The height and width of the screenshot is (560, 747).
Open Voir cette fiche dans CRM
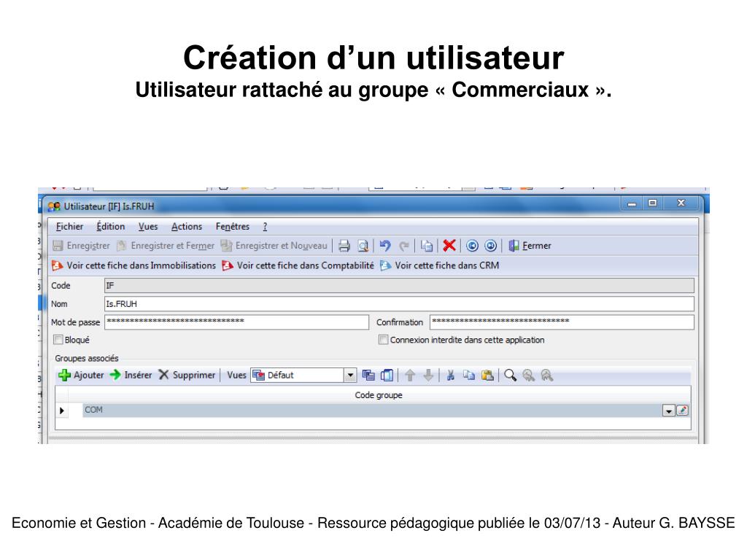coord(439,265)
